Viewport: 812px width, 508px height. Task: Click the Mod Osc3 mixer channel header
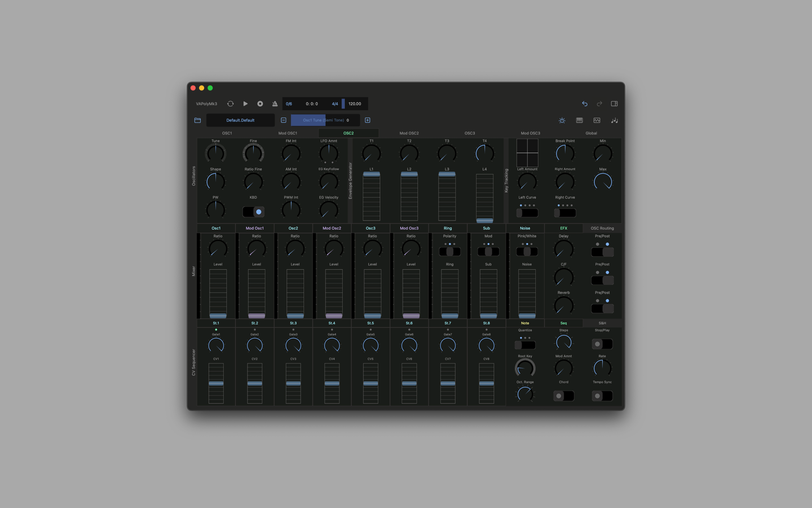409,228
